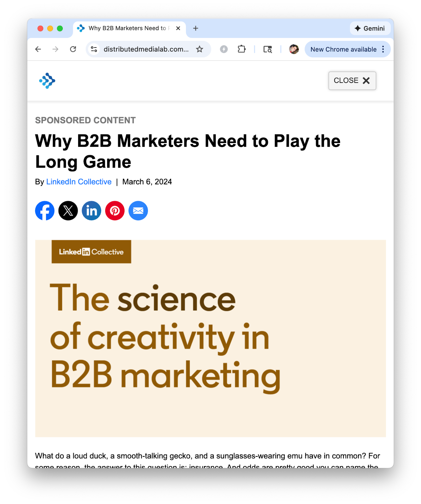Image resolution: width=421 pixels, height=504 pixels.
Task: Click the paragraph beginning "What do a loud duck"
Action: 208,460
